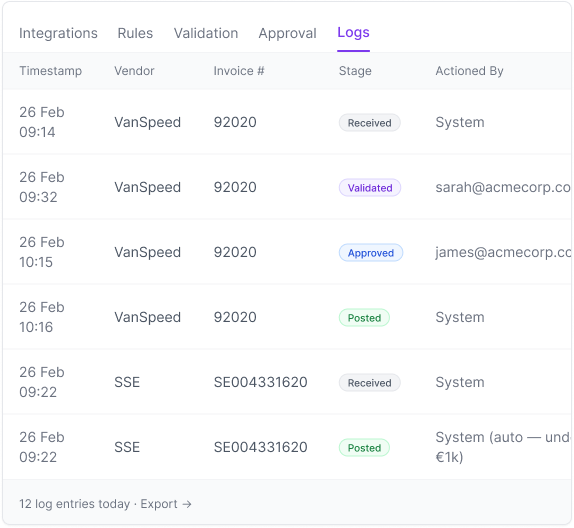Click invoice 92020 in the Validated row
The width and height of the screenshot is (574, 528).
tap(235, 187)
